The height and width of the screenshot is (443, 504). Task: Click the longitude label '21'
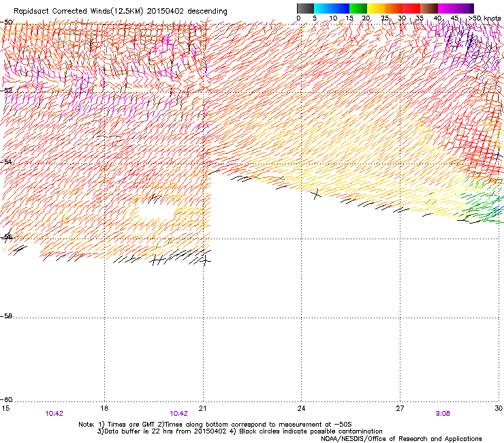click(202, 408)
